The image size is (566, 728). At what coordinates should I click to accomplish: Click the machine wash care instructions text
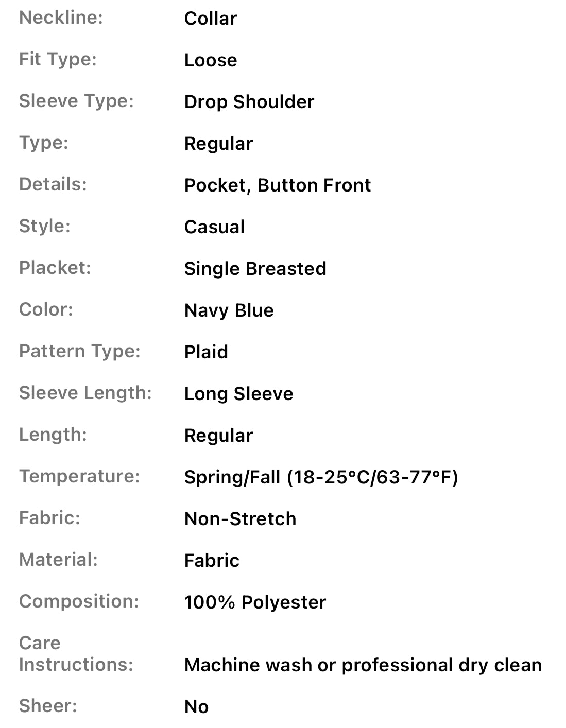[363, 665]
